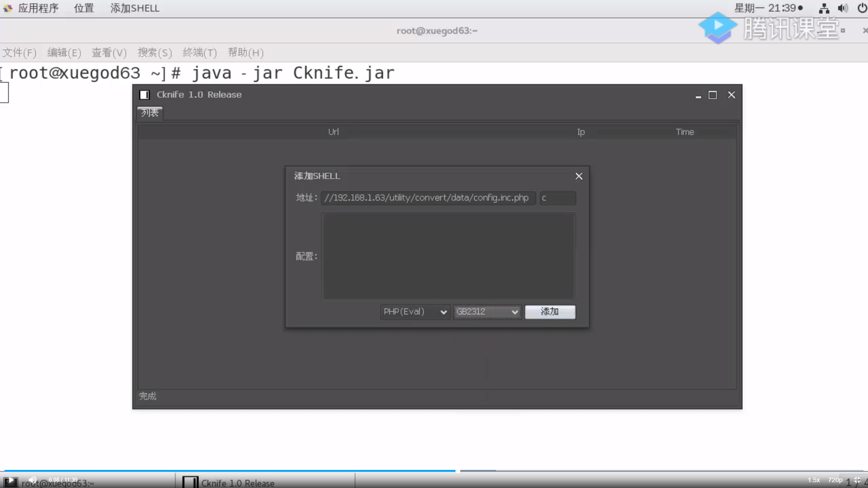This screenshot has height=488, width=868.
Task: Click the Cknife window title bar icon
Action: pos(145,94)
